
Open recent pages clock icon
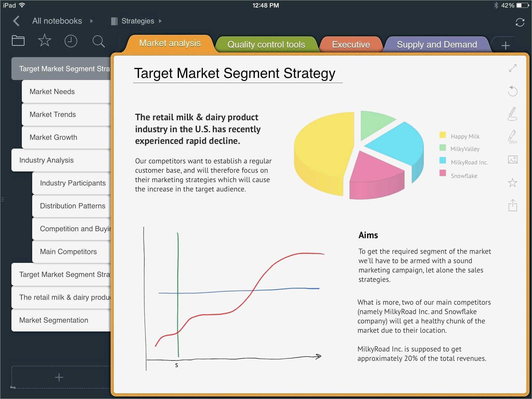[71, 41]
